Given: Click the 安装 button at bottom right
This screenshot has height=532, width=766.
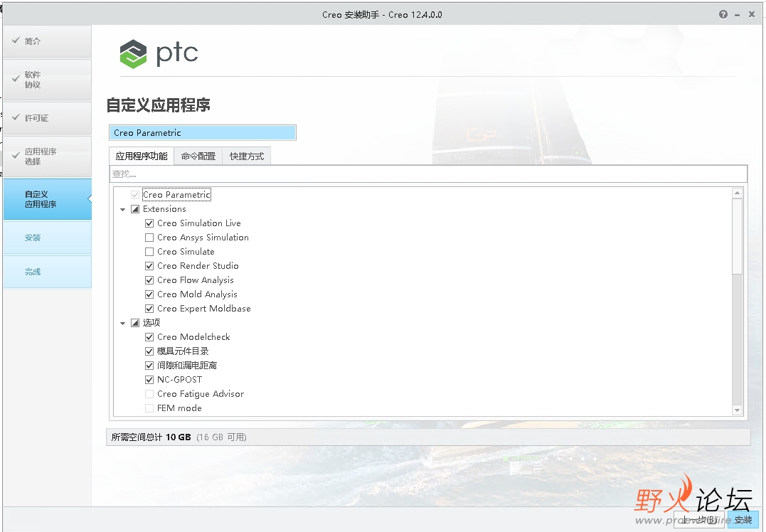Looking at the screenshot, I should pyautogui.click(x=743, y=520).
